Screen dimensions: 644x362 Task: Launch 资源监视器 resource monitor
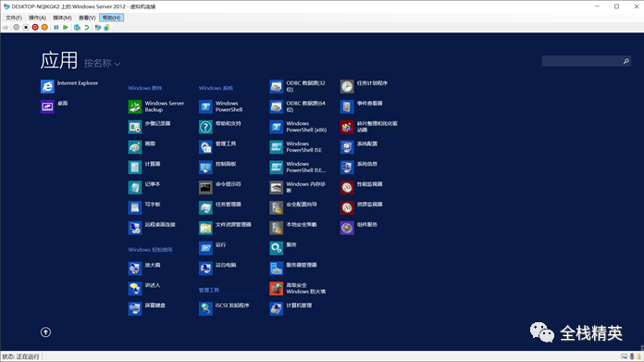362,207
